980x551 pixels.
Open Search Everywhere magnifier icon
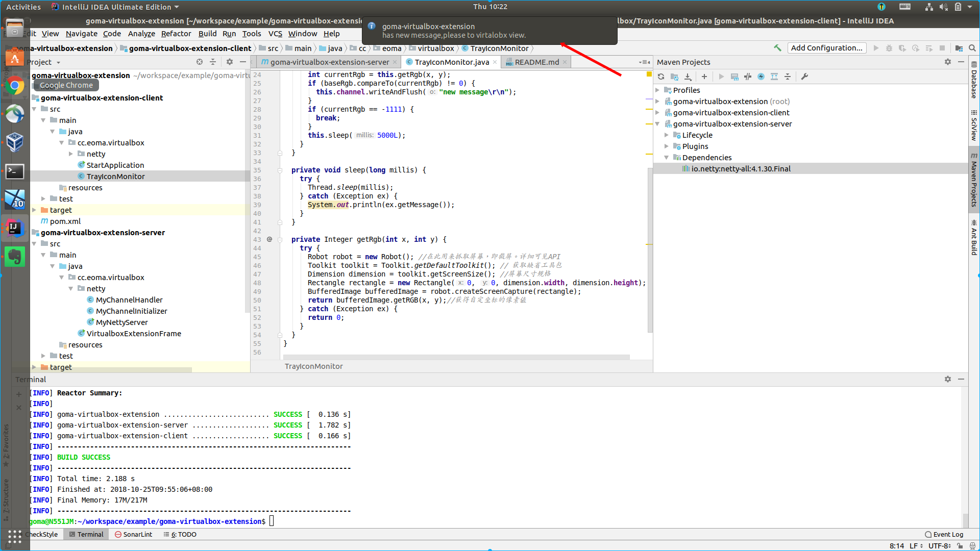[x=972, y=48]
